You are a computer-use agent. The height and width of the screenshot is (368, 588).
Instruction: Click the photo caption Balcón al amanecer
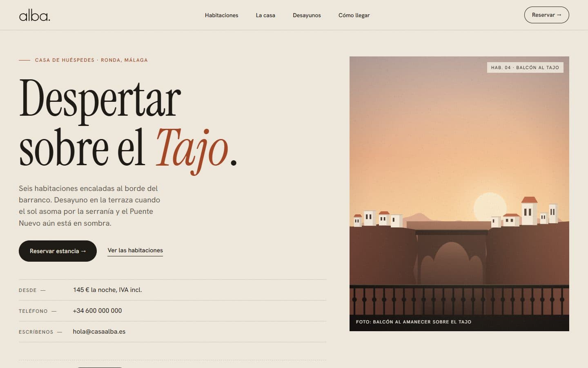click(x=414, y=322)
